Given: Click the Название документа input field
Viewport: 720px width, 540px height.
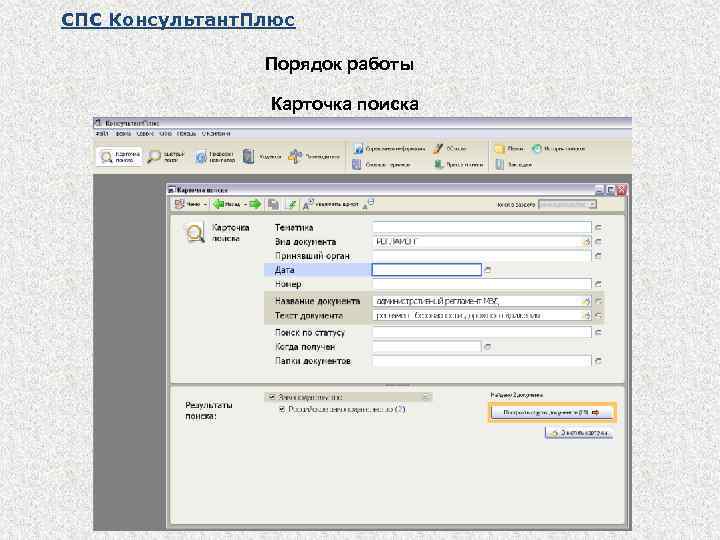Looking at the screenshot, I should click(482, 301).
